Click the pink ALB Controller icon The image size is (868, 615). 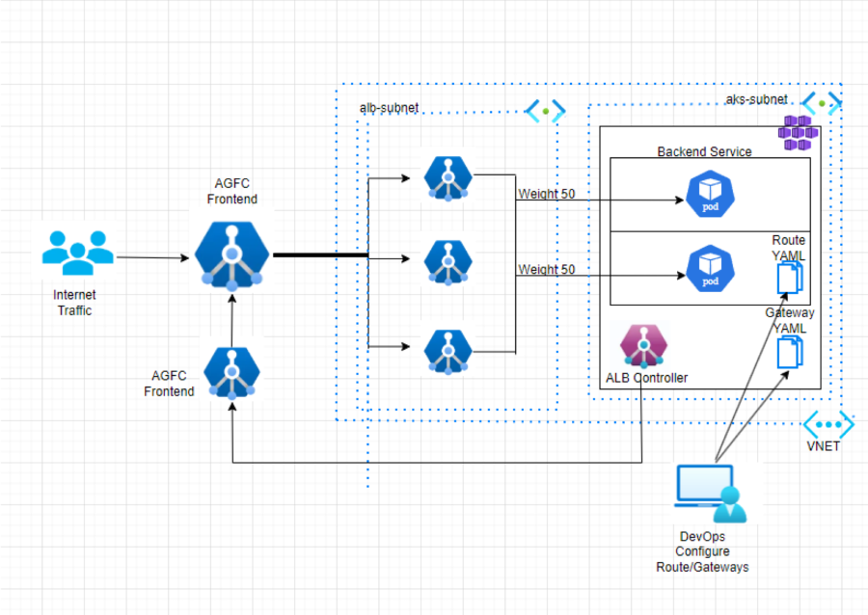(641, 347)
